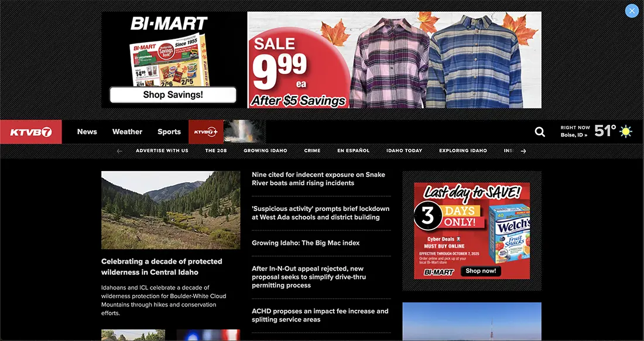Go to KTVB7 home logo
This screenshot has width=644, height=341.
(x=31, y=132)
